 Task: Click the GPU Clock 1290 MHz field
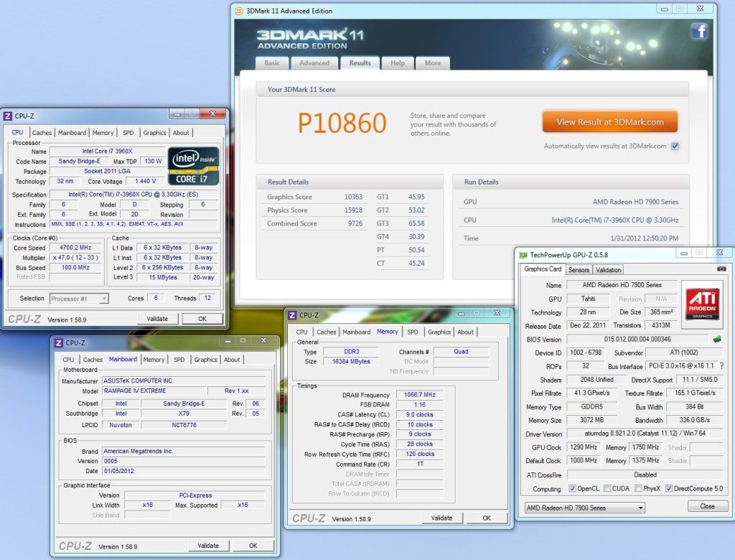584,447
